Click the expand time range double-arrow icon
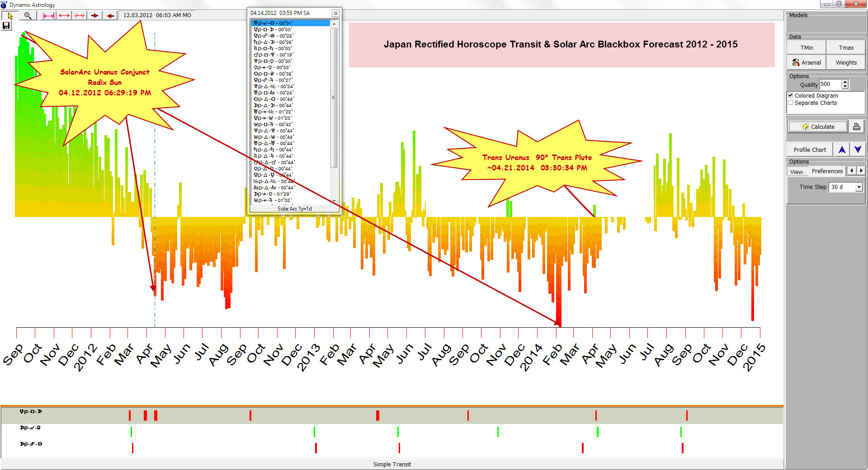 64,16
